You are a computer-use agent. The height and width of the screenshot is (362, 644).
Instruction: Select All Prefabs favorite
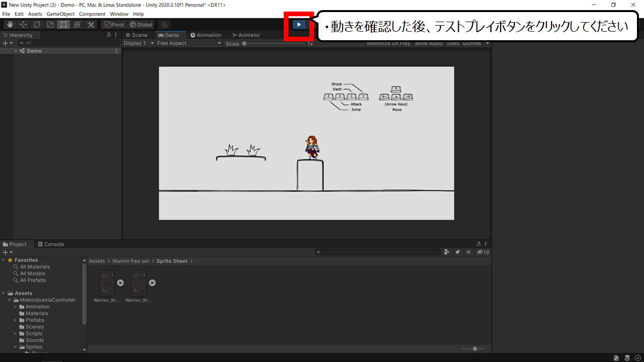pos(33,280)
